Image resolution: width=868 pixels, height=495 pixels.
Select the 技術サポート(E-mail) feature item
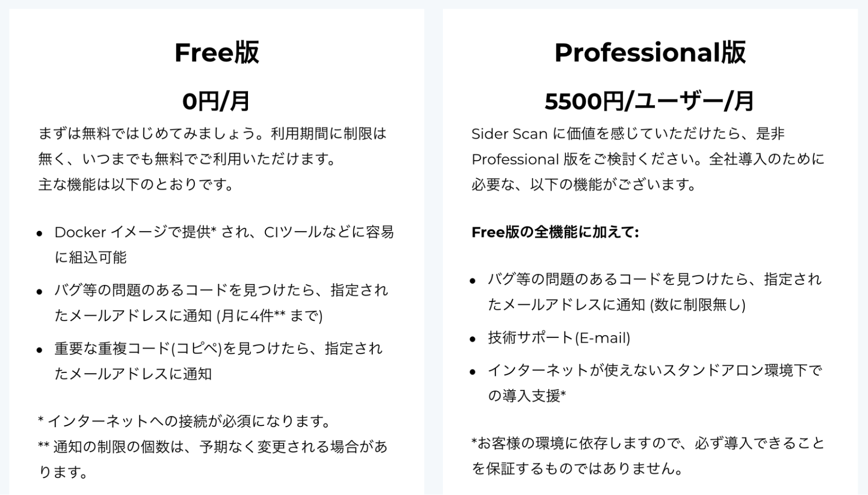(x=559, y=338)
